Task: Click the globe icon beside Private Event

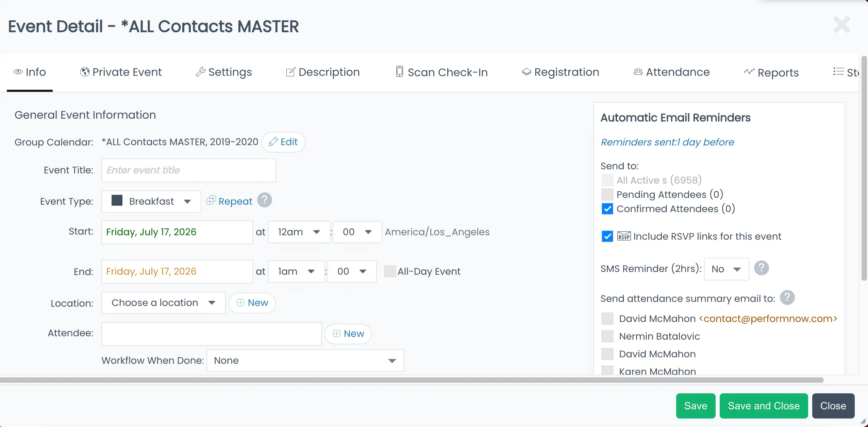Action: (x=85, y=72)
